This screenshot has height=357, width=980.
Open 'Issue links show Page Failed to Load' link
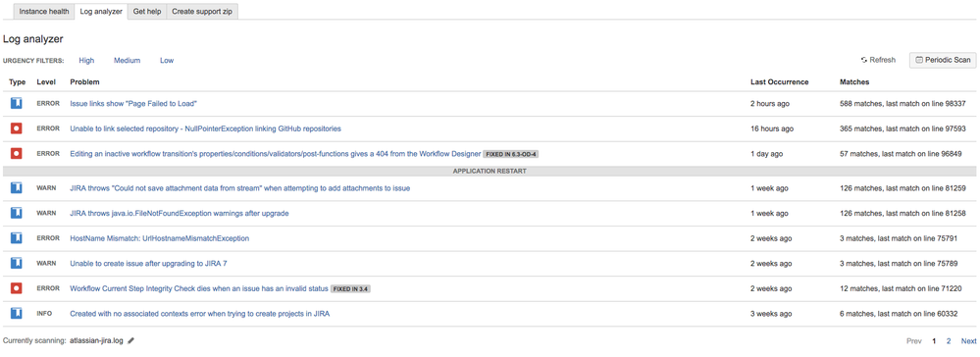(133, 103)
